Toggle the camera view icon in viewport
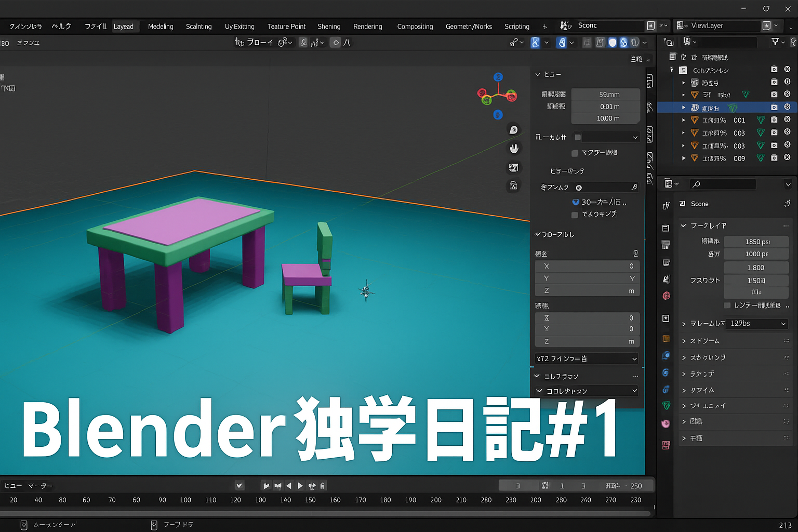The height and width of the screenshot is (532, 798). tap(513, 167)
